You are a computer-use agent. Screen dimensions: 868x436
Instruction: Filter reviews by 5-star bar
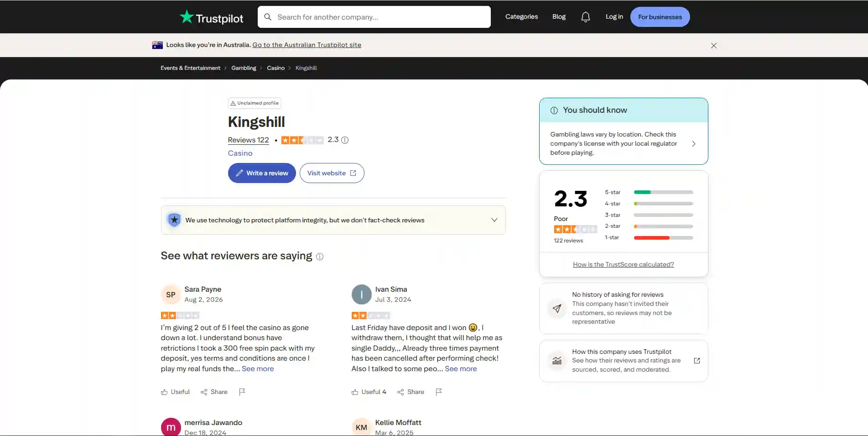pyautogui.click(x=649, y=192)
